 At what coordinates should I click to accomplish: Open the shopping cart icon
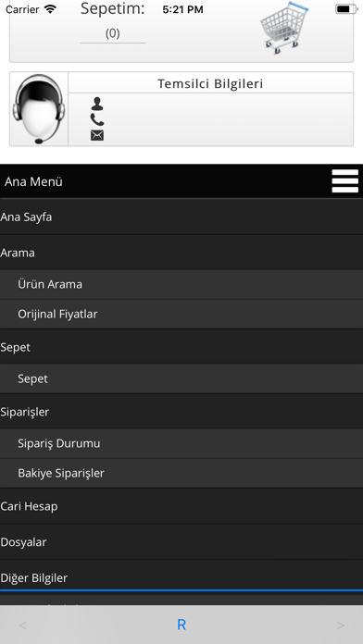pos(284,28)
